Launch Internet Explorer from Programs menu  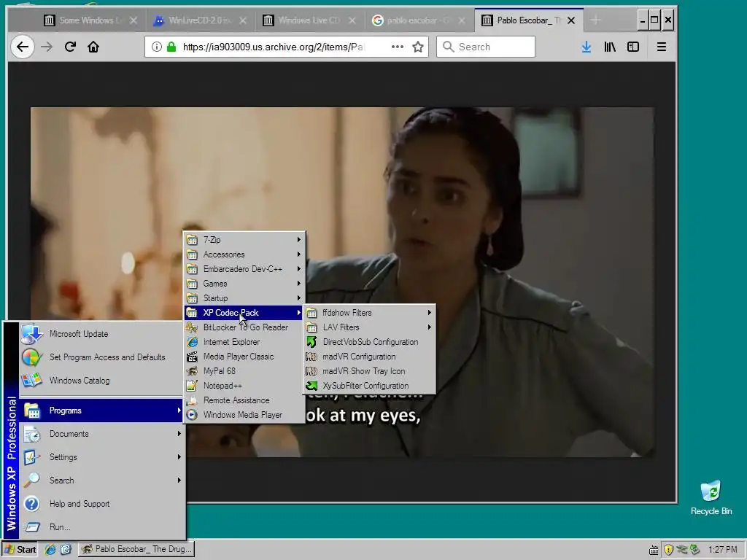(x=244, y=342)
